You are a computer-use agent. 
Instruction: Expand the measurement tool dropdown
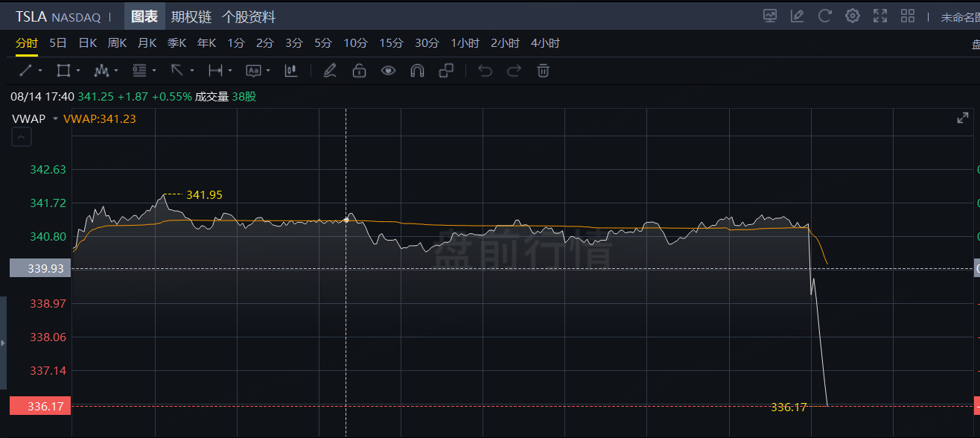click(230, 71)
